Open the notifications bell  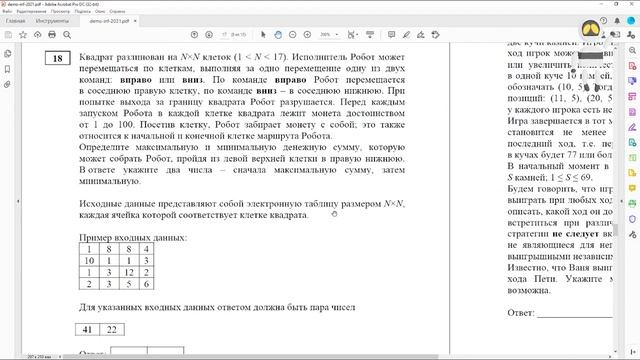[x=617, y=21]
